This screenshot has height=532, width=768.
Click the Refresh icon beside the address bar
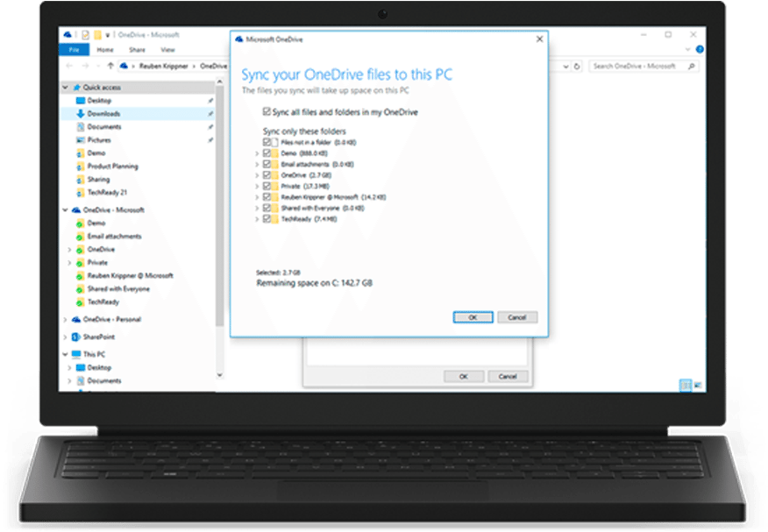coord(577,66)
